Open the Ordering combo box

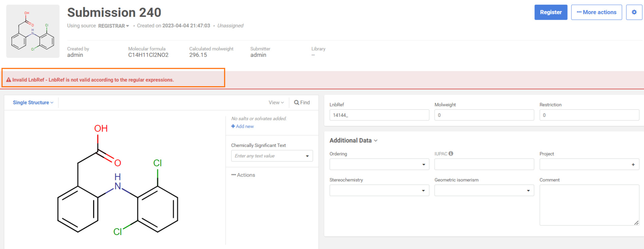tap(379, 165)
